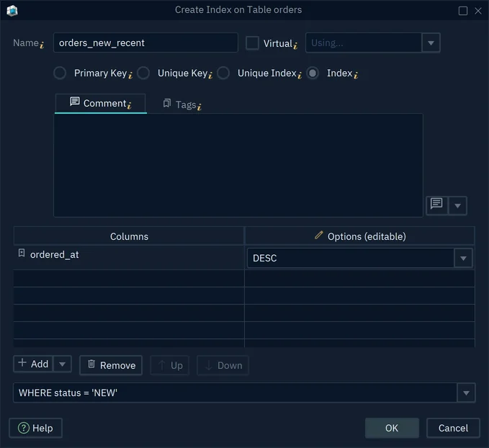Click the info icon next to Name
Image resolution: width=489 pixels, height=448 pixels.
[x=42, y=45]
